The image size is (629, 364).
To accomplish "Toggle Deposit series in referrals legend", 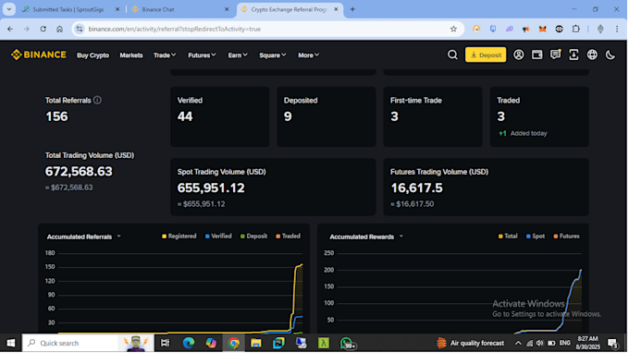I will coord(253,237).
